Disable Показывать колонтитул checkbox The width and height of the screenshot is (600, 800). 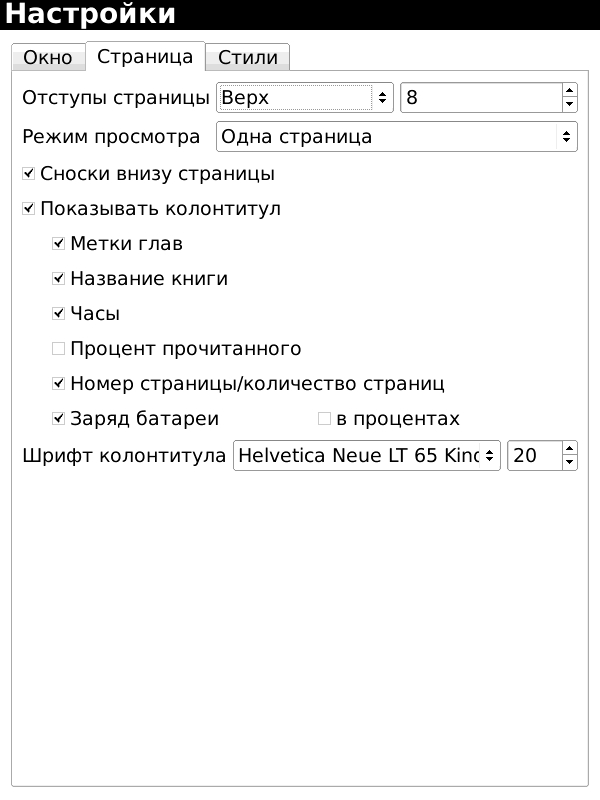coord(29,209)
